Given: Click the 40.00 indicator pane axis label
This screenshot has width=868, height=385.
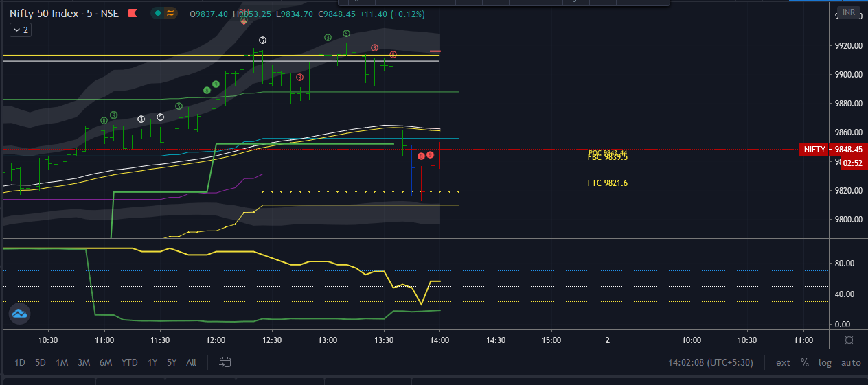Looking at the screenshot, I should point(844,294).
